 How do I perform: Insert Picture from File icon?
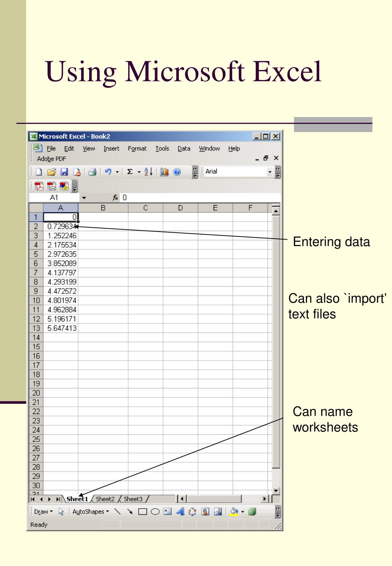coord(218,512)
